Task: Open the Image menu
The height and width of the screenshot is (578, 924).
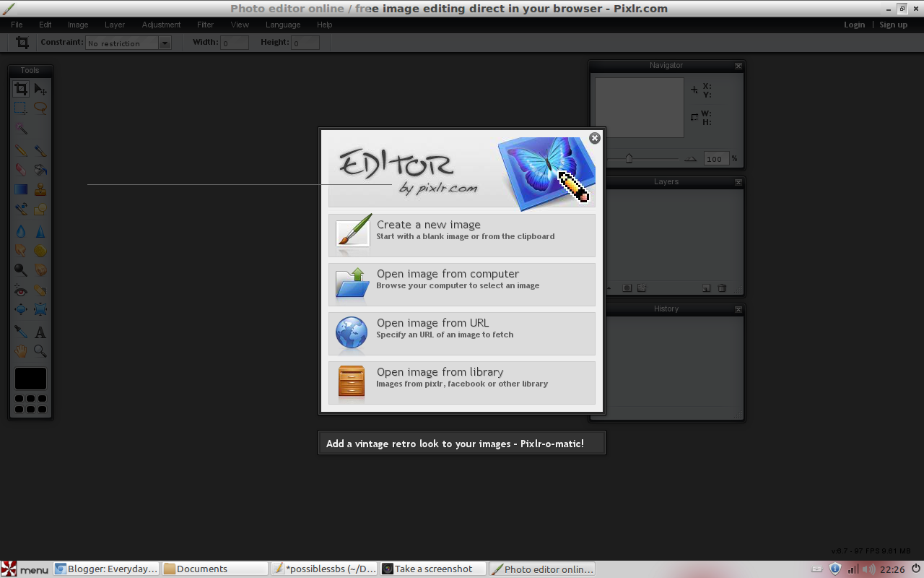Action: click(x=78, y=25)
